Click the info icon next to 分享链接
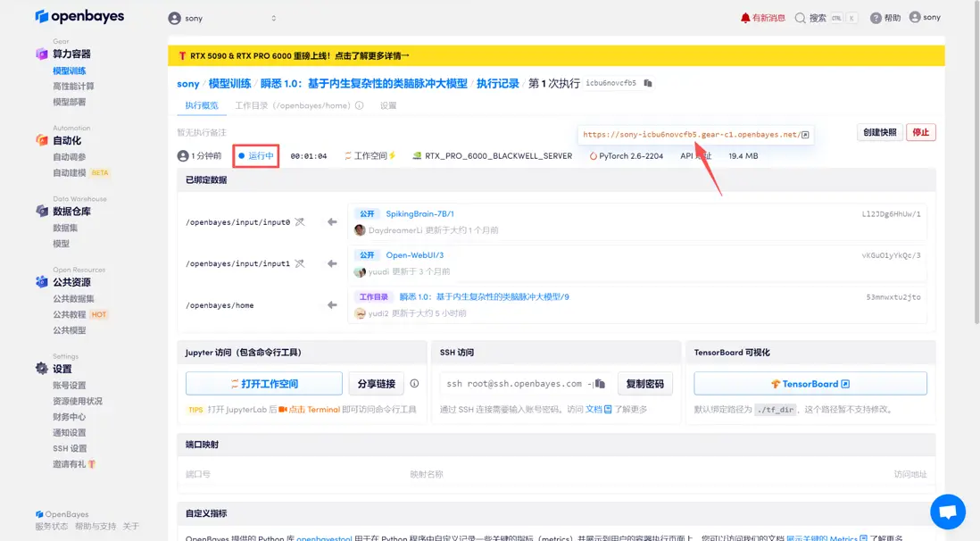The width and height of the screenshot is (980, 541). point(414,383)
